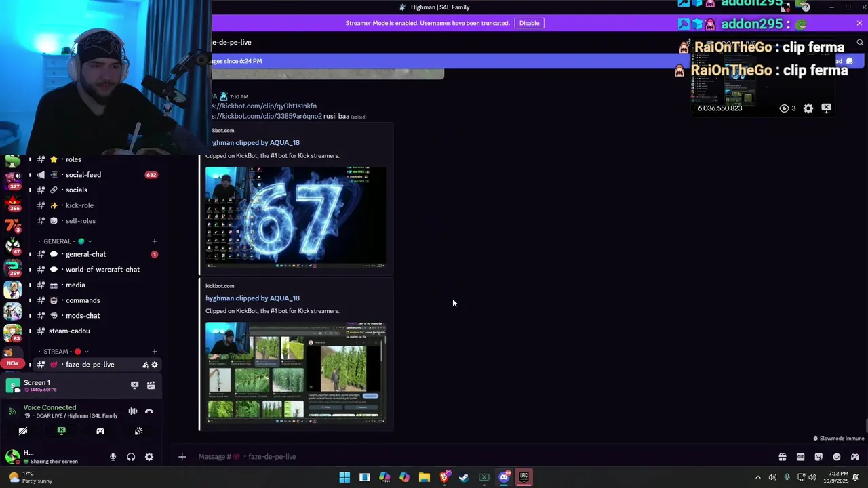This screenshot has height=488, width=868.
Task: Toggle noise suppression waveform icon
Action: coord(133,411)
